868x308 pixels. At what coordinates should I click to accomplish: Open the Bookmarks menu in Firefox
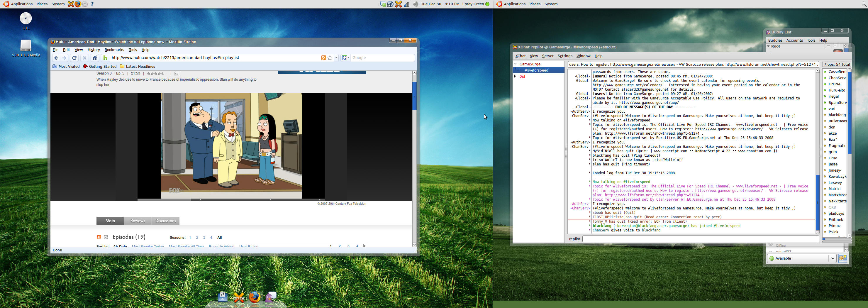[x=114, y=50]
